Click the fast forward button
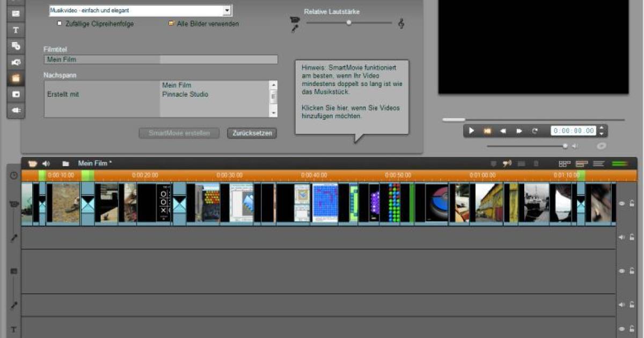644x338 pixels. coord(519,131)
